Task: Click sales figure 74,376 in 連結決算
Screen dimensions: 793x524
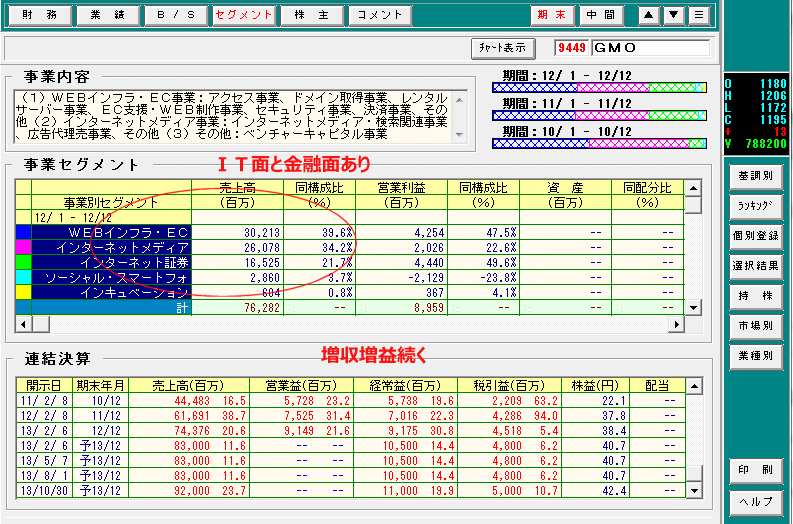Action: [192, 431]
